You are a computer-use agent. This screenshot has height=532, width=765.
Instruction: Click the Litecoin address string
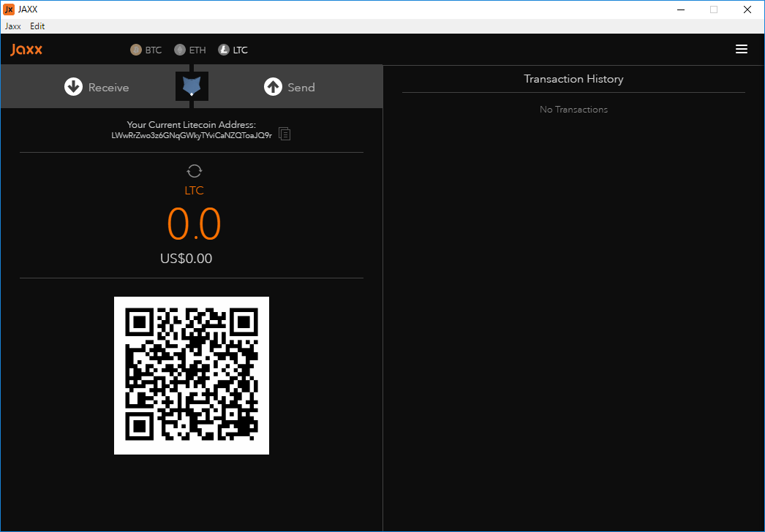point(192,136)
